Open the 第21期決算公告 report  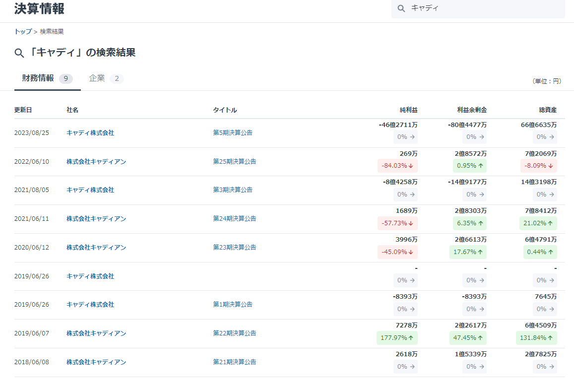click(235, 362)
